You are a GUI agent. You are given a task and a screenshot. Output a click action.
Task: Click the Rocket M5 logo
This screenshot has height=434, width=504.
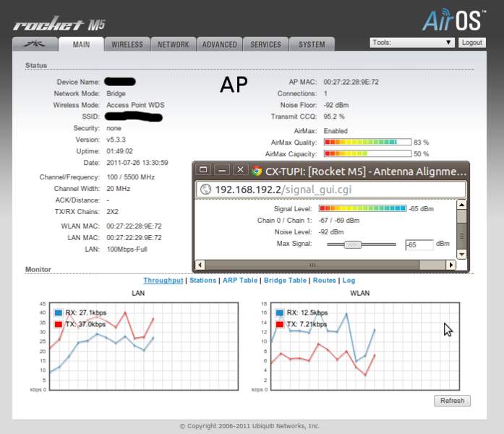(x=59, y=24)
